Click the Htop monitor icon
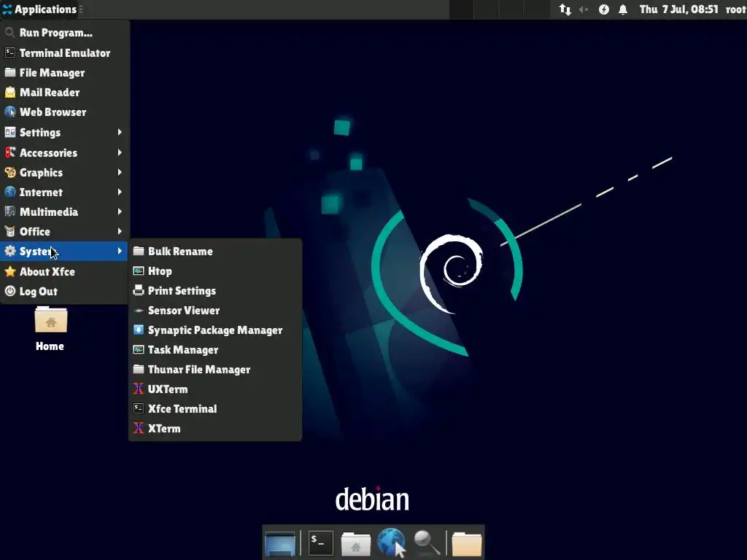This screenshot has height=560, width=747. (139, 271)
